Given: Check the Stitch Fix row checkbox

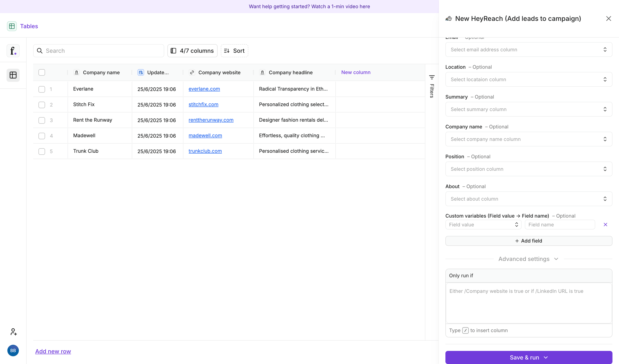Looking at the screenshot, I should [42, 105].
